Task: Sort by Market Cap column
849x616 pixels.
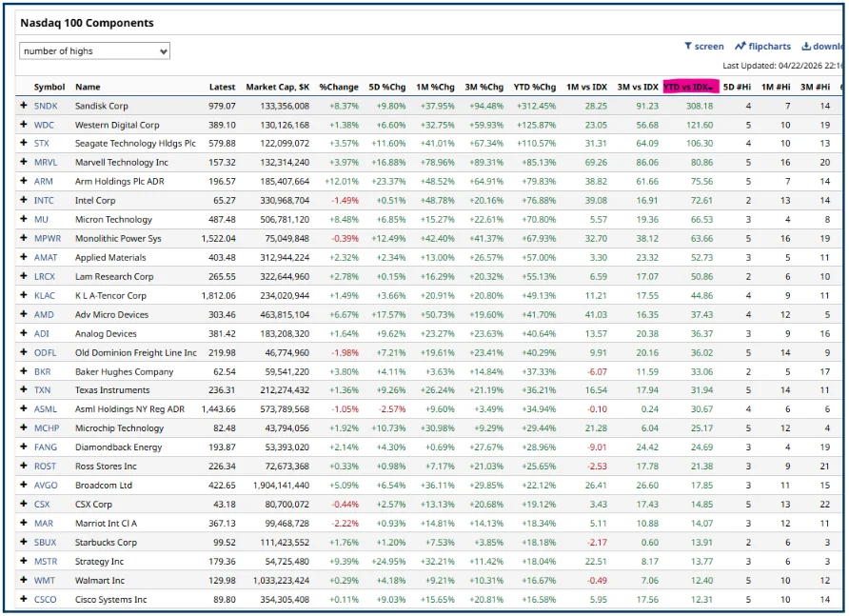Action: click(x=277, y=87)
